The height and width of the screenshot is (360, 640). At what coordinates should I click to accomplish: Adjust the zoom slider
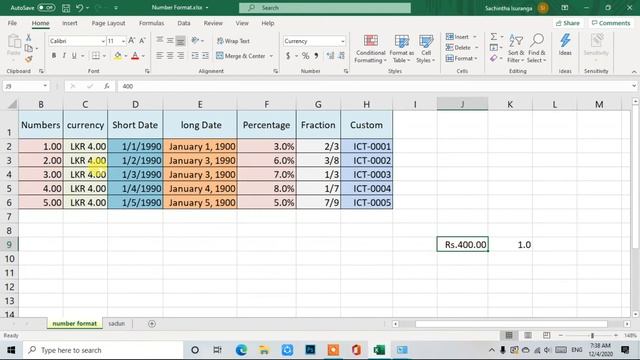pos(592,336)
